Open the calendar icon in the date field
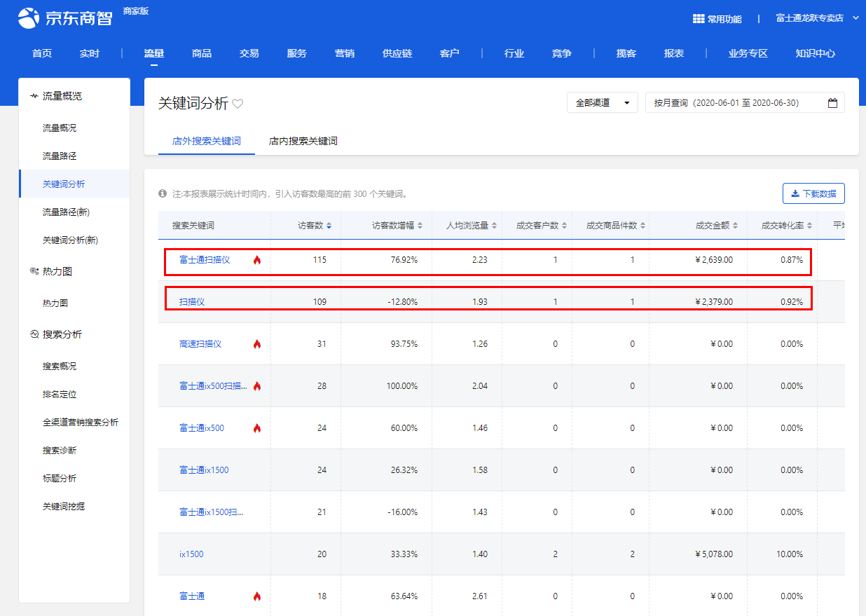Screen dimensions: 866x616 pos(832,103)
